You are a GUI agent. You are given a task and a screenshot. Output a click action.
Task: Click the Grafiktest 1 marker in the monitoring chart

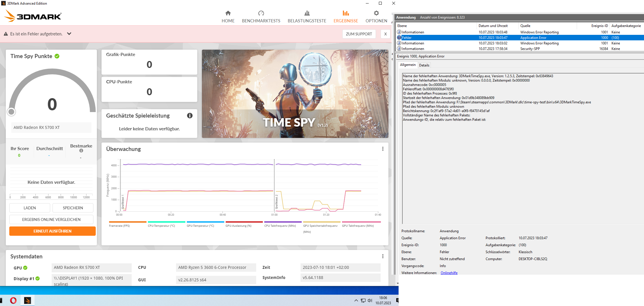point(123,202)
